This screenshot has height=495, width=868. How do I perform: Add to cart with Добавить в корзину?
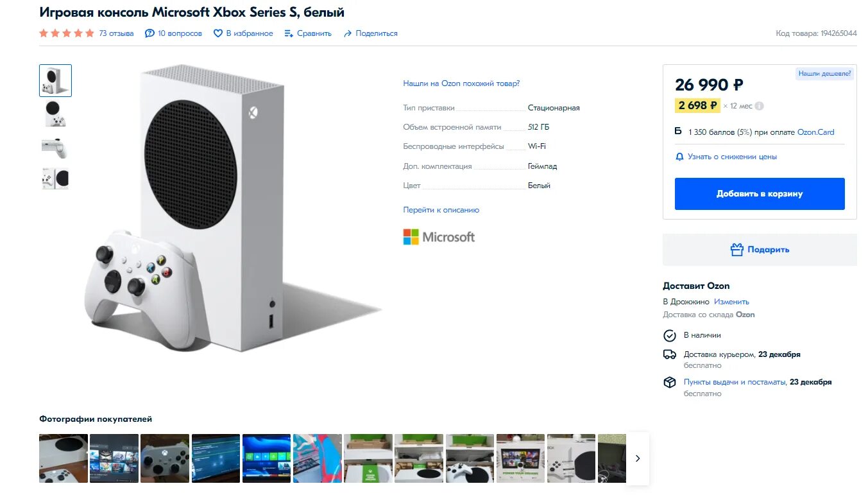[760, 194]
